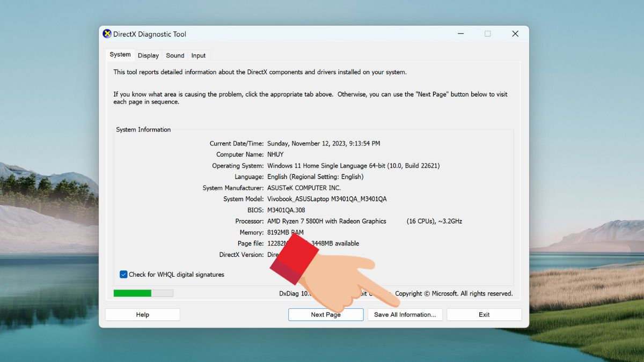Click the 'Computer Name:' label

(240, 154)
